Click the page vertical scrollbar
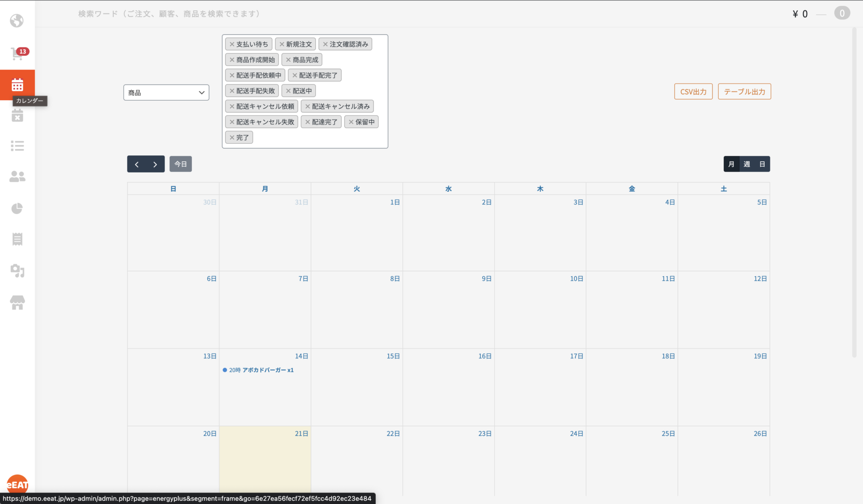The width and height of the screenshot is (863, 504). click(854, 193)
